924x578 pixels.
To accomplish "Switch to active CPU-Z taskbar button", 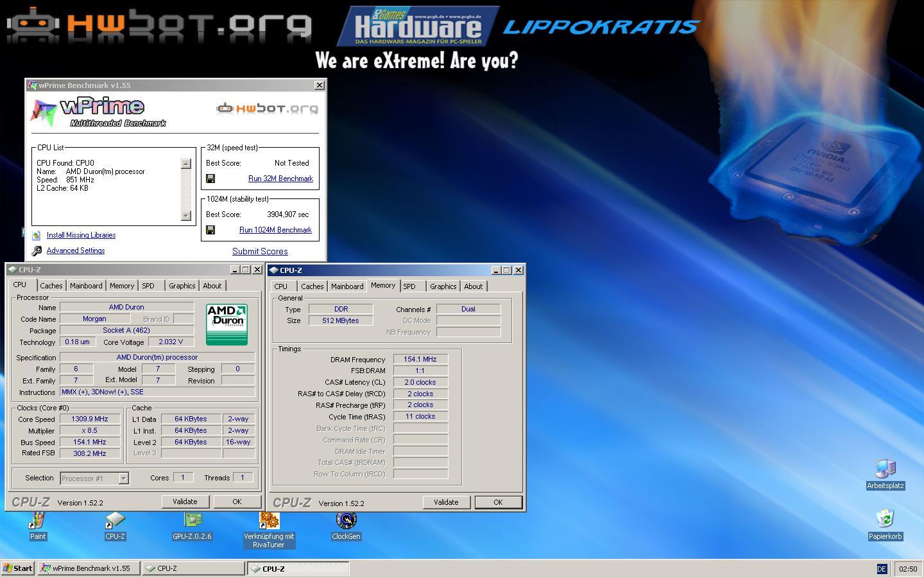I will click(298, 568).
